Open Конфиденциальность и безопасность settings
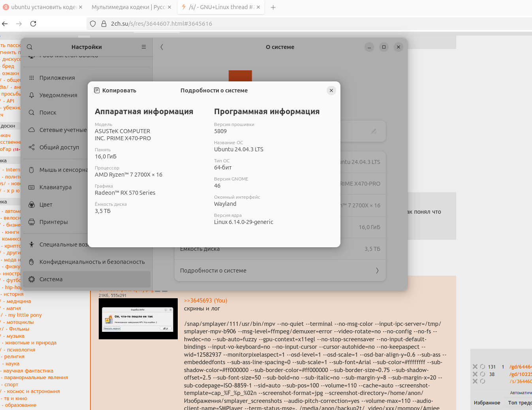The image size is (532, 410). 86,262
